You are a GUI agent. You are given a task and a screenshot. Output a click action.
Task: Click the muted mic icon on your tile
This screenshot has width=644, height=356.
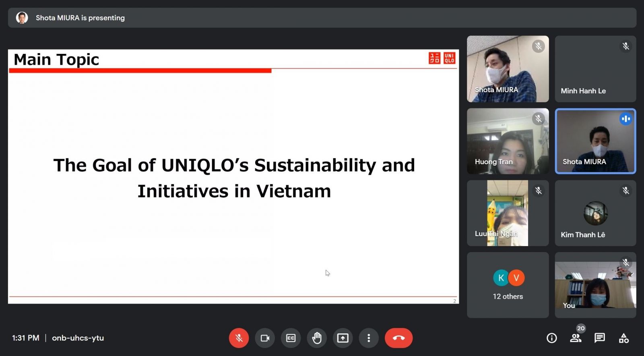point(626,263)
